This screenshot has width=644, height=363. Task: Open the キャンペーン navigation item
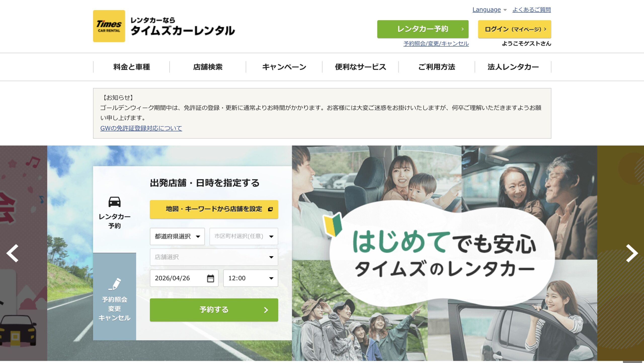pyautogui.click(x=284, y=67)
